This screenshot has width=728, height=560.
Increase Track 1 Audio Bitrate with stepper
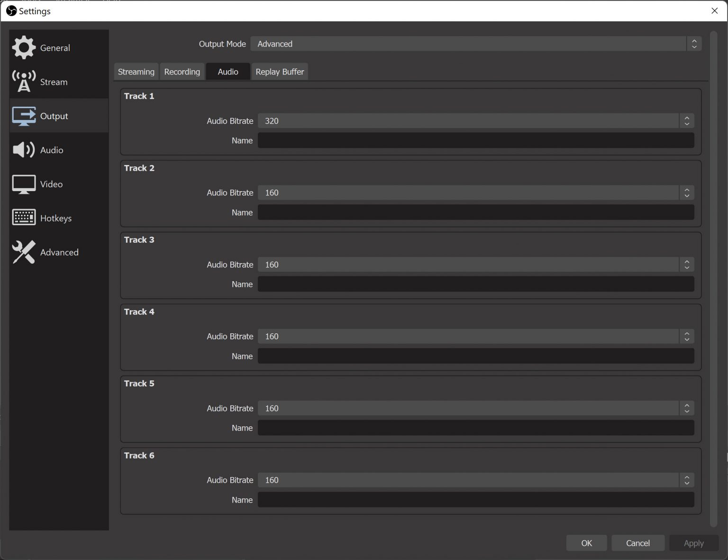pos(686,119)
